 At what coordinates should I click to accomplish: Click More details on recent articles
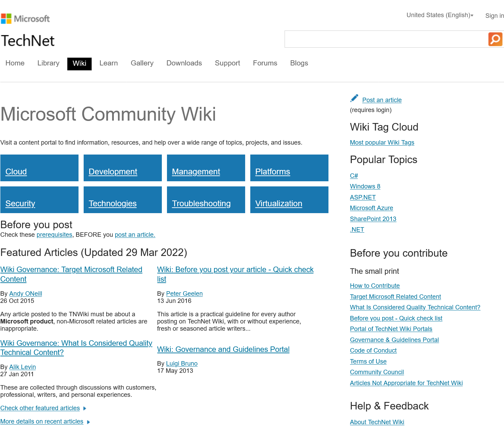point(42,421)
